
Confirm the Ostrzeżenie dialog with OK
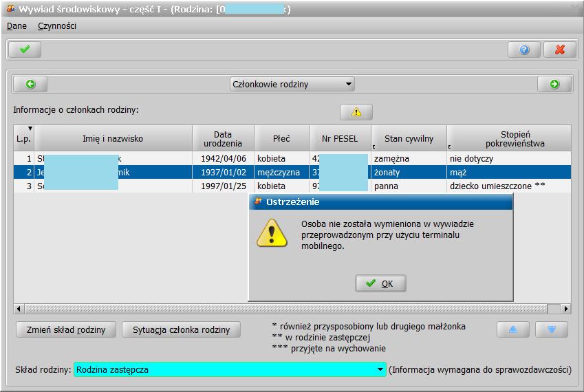tap(380, 283)
